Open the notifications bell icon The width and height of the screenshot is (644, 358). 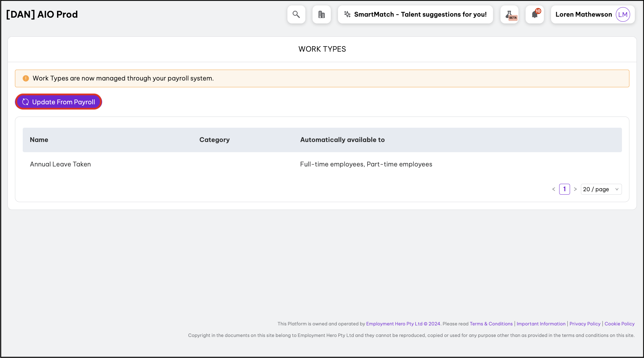pos(535,15)
